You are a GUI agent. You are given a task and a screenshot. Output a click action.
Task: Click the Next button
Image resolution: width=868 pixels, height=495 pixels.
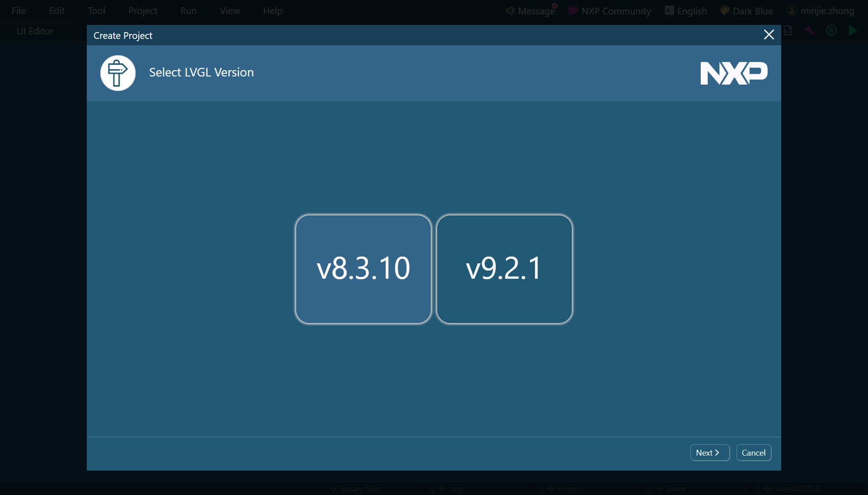(709, 452)
